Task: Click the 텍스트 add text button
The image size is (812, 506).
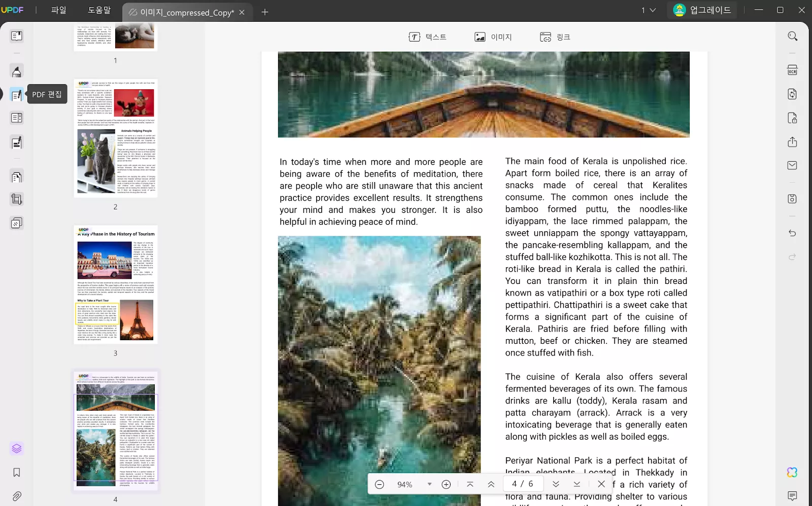Action: (427, 37)
